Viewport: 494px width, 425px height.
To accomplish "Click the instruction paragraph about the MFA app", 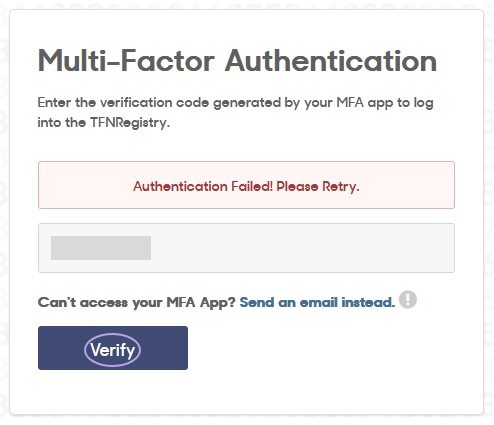I will point(236,112).
